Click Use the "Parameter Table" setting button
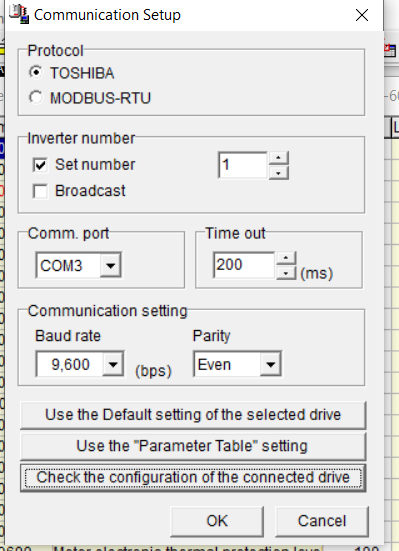The height and width of the screenshot is (551, 399). pos(193,446)
